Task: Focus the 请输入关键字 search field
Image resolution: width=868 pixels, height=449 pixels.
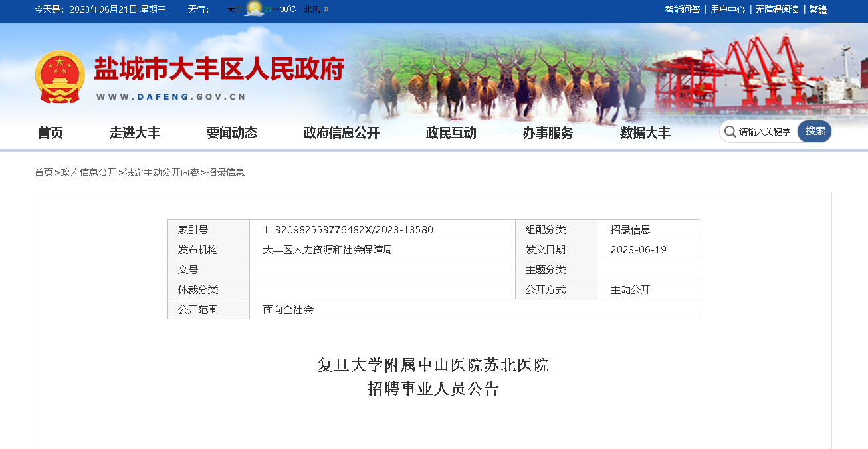Action: click(766, 132)
